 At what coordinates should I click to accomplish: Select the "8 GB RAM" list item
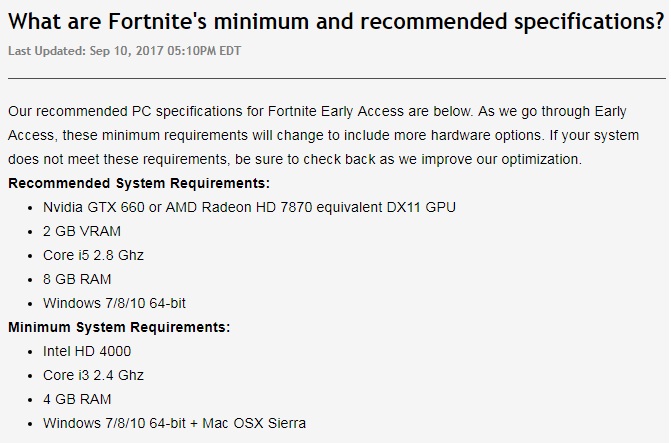coord(77,279)
